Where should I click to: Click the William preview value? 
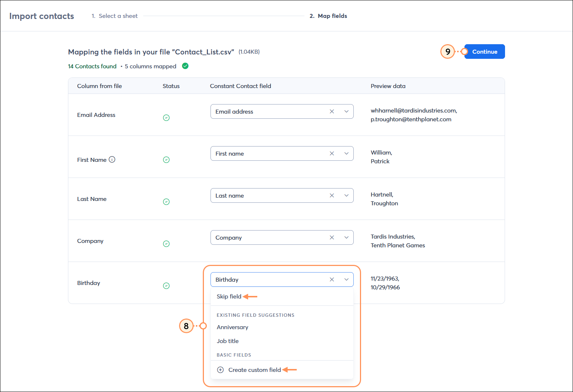click(x=381, y=152)
